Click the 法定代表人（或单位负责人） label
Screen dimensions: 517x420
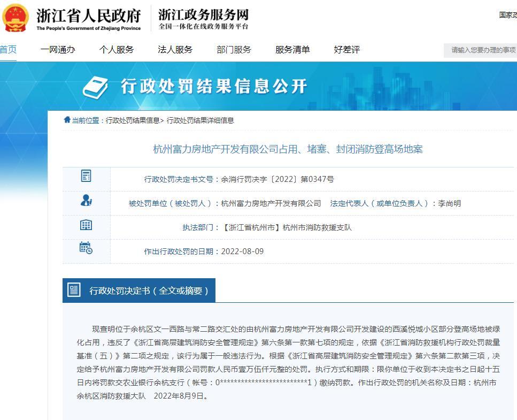coord(379,203)
